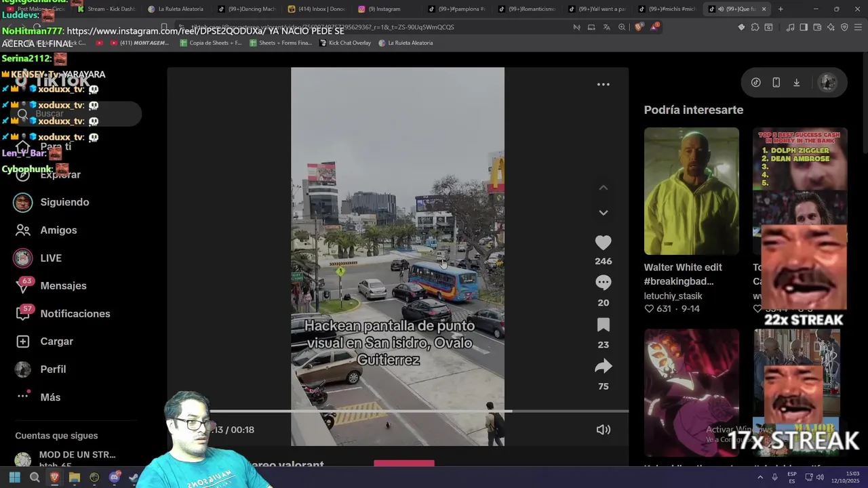Click the phone app icon in header
The image size is (868, 488).
point(776,82)
